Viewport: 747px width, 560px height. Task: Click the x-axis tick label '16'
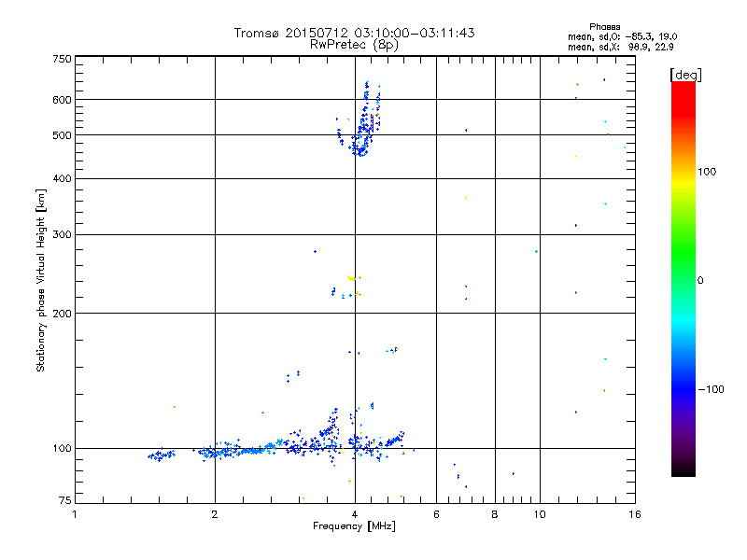635,514
